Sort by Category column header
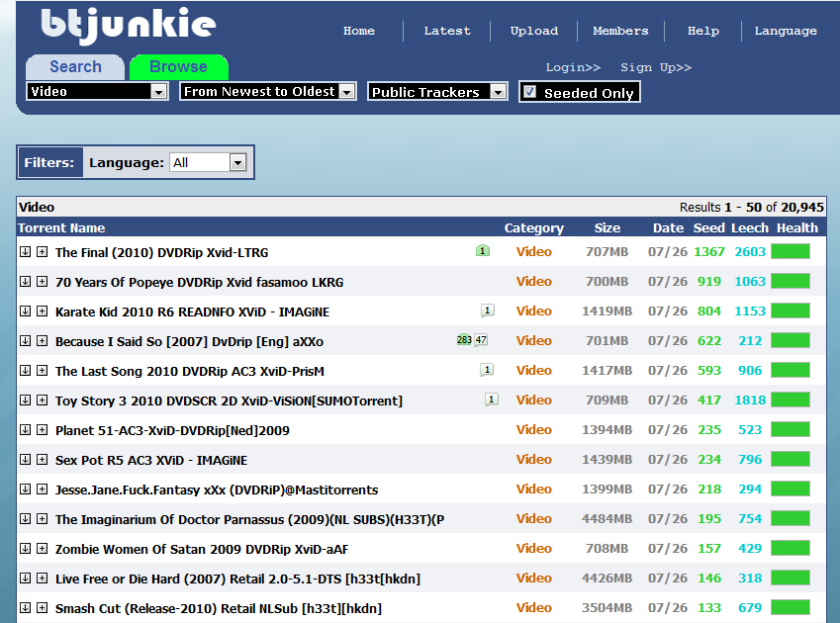840x623 pixels. (x=533, y=228)
